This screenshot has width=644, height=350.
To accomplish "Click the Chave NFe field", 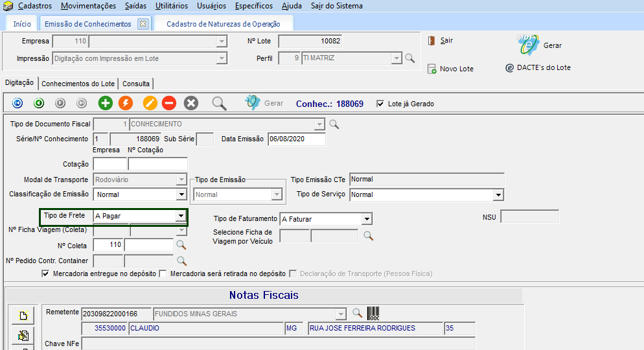I will click(x=279, y=344).
